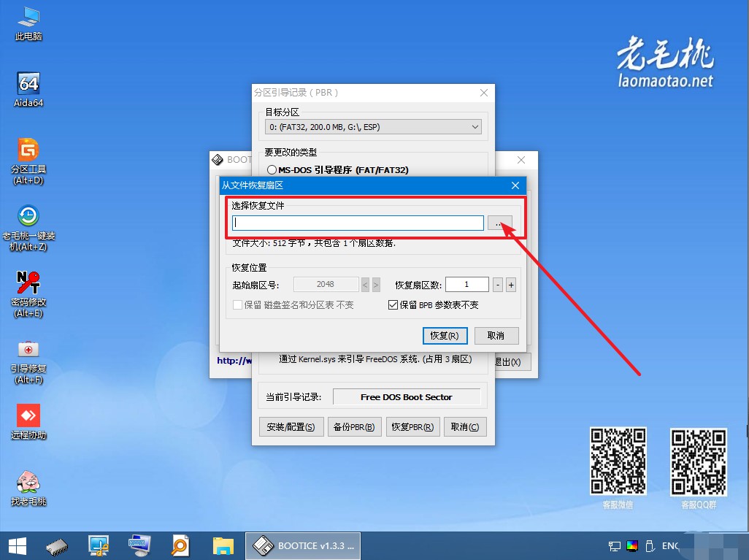Click 取消 in 从文件恢复扇区 dialog
The image size is (749, 560).
[x=496, y=335]
